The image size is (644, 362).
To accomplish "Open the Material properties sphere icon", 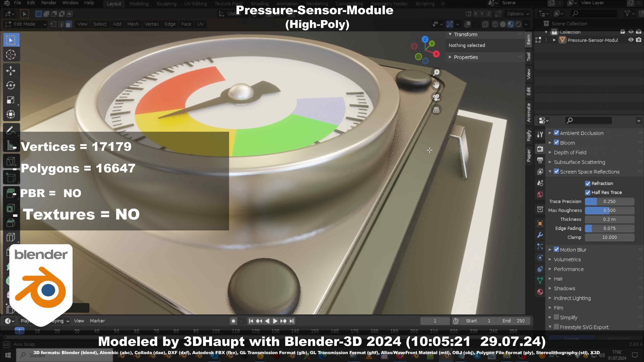I will click(540, 292).
